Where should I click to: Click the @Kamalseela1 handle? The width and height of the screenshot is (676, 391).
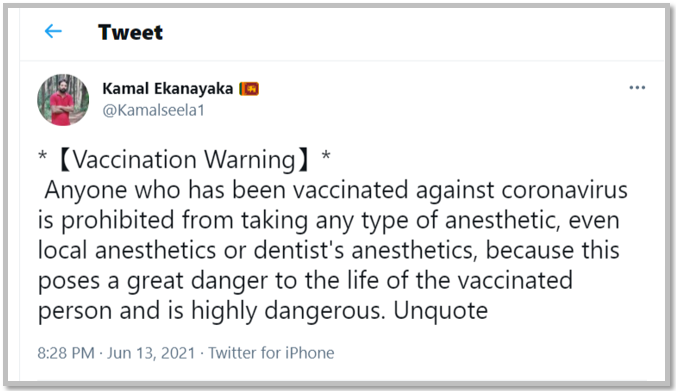click(x=153, y=111)
